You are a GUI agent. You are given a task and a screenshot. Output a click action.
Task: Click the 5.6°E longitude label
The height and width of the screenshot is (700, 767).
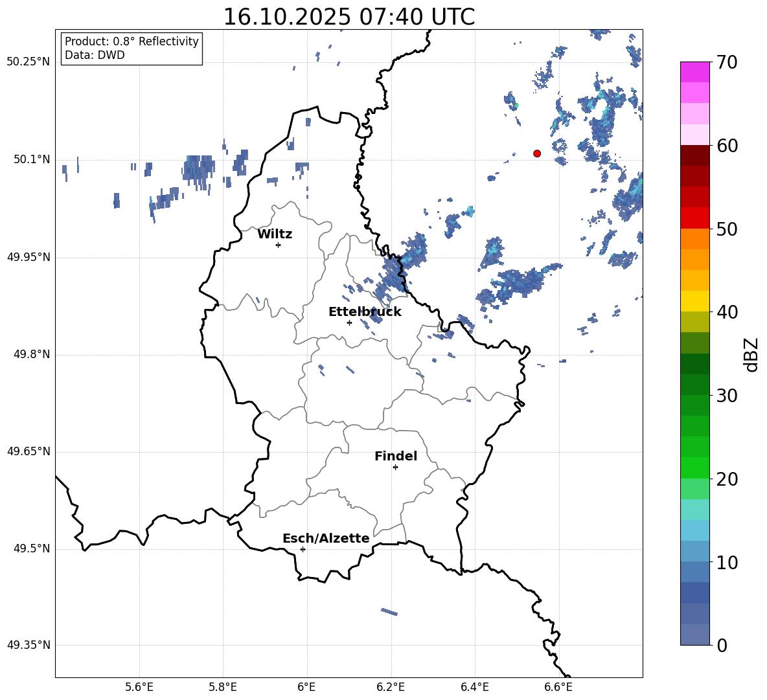pos(139,687)
